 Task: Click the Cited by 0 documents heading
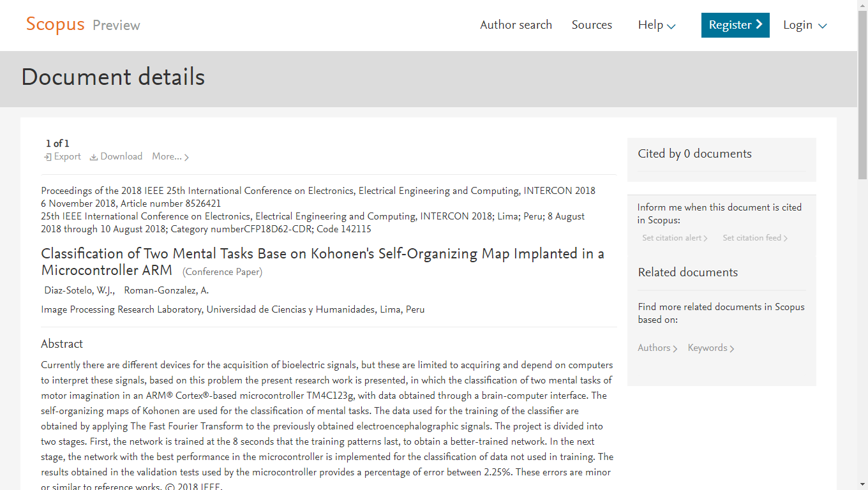click(x=694, y=154)
